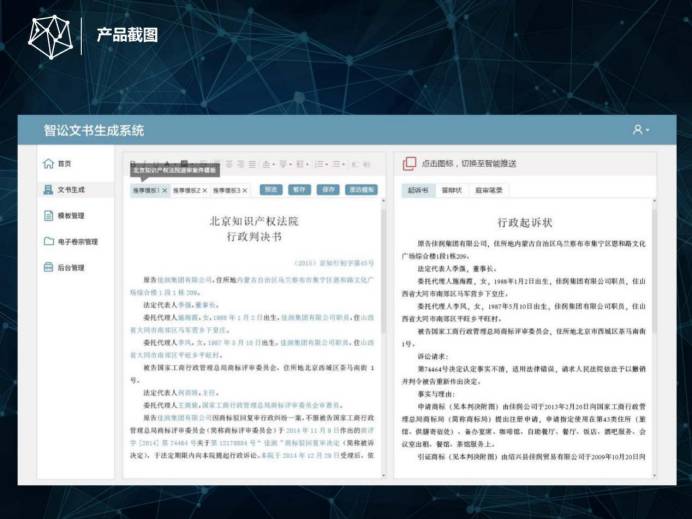Click the 事实与理由： line in right pane
Image resolution: width=692 pixels, height=519 pixels.
click(436, 394)
